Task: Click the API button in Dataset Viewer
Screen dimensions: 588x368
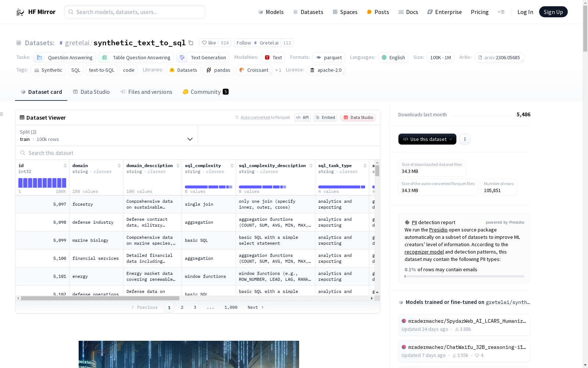Action: point(302,117)
